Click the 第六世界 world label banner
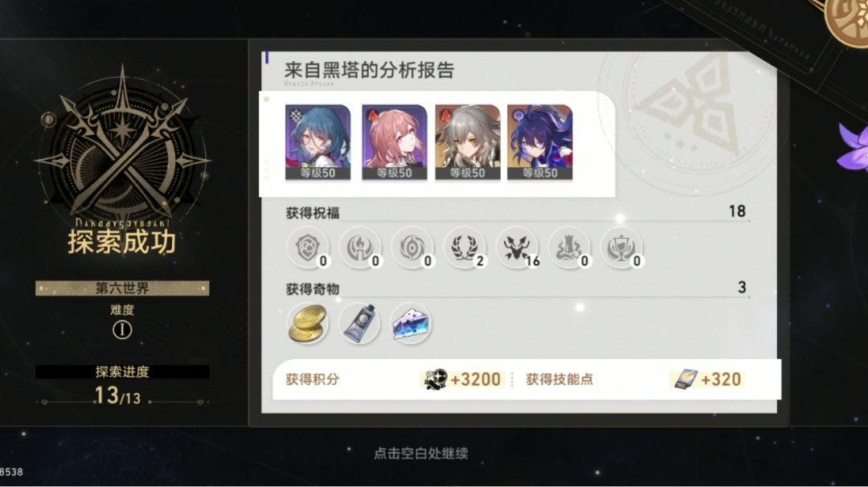 122,289
